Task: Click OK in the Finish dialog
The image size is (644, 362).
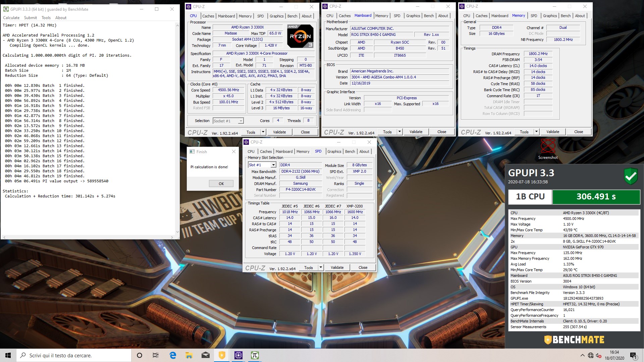Action: click(x=221, y=184)
